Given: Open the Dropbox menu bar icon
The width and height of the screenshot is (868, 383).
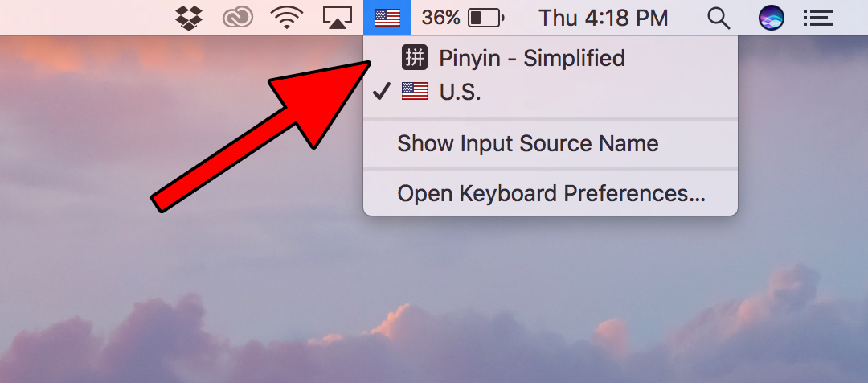Looking at the screenshot, I should (x=188, y=18).
